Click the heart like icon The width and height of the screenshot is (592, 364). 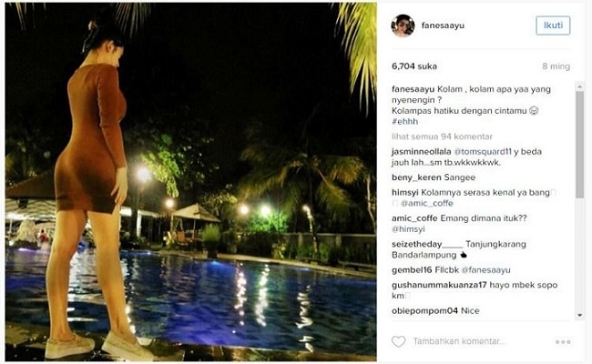pos(398,341)
